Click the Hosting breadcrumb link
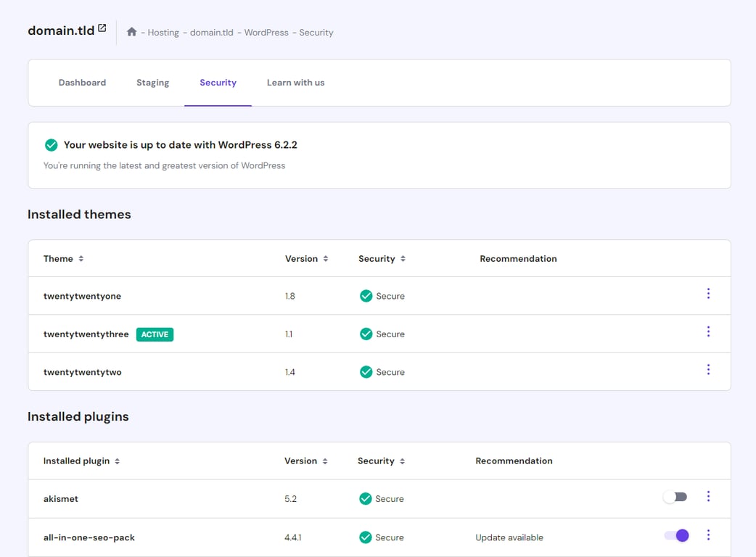This screenshot has height=557, width=756. click(163, 32)
